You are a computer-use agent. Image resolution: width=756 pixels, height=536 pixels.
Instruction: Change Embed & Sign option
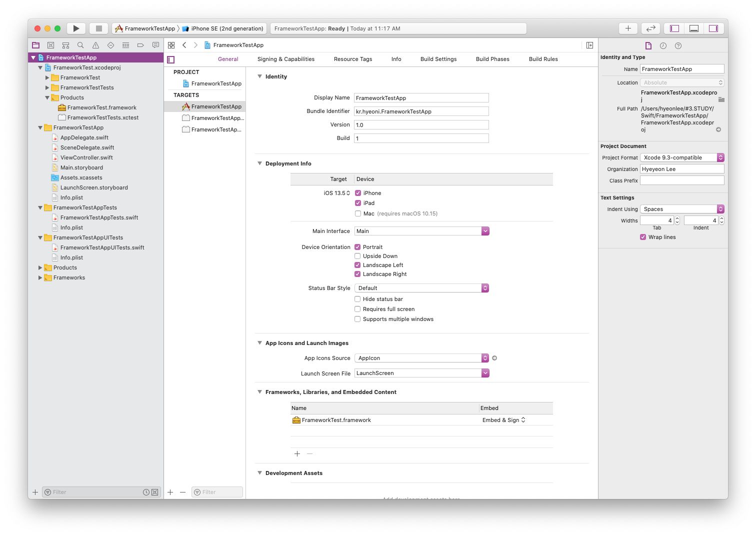click(504, 420)
